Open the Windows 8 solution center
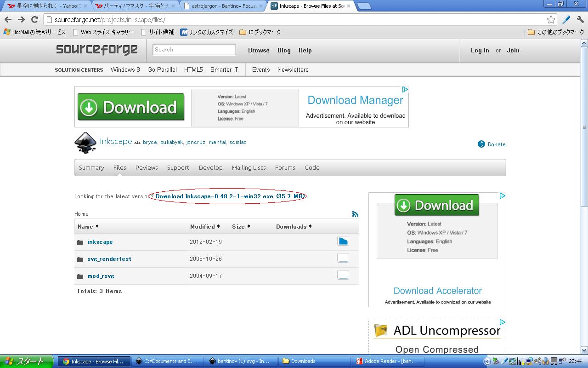The image size is (588, 368). point(125,69)
